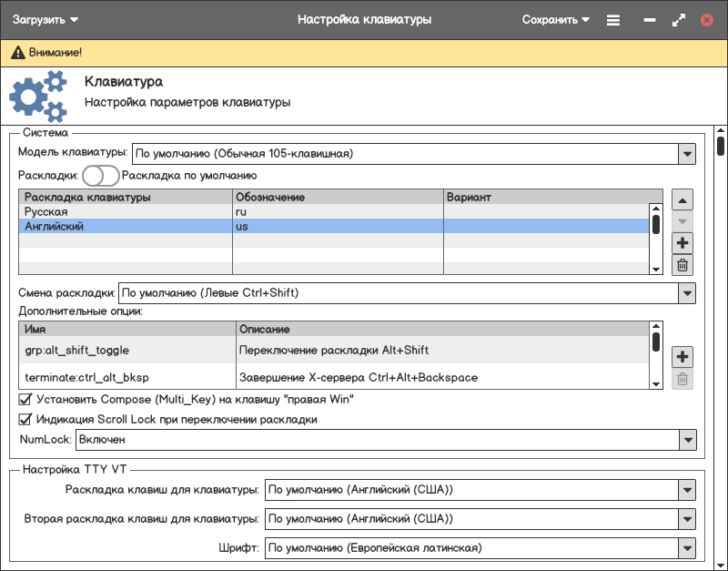Toggle the default layout switch

[100, 176]
